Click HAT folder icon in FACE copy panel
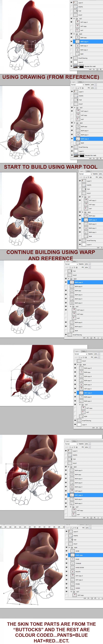Image resolution: width=103 pixels, height=644 pixels. click(74, 592)
